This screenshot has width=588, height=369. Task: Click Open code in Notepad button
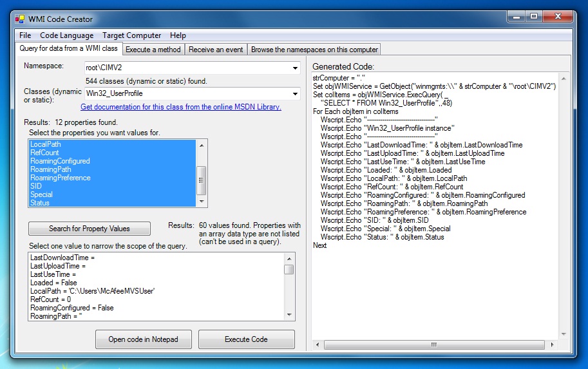tap(143, 339)
